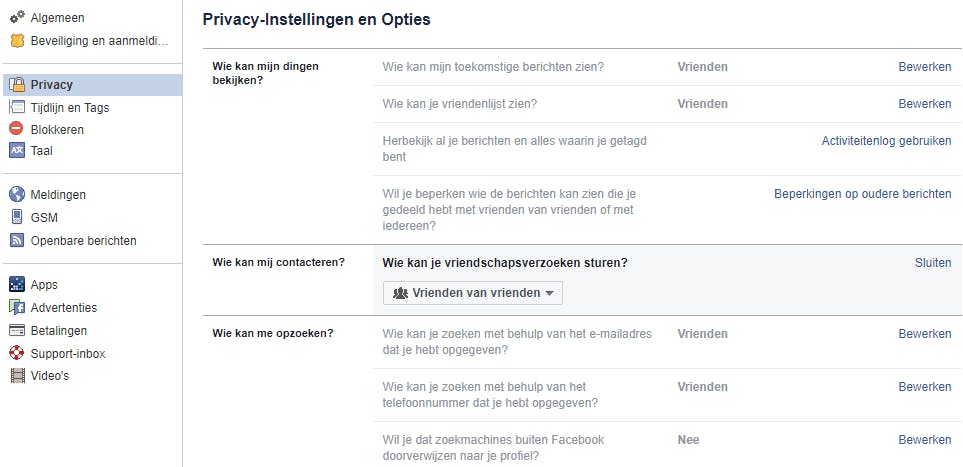Click the Blokkeren red stop icon
Image resolution: width=963 pixels, height=467 pixels.
click(16, 129)
